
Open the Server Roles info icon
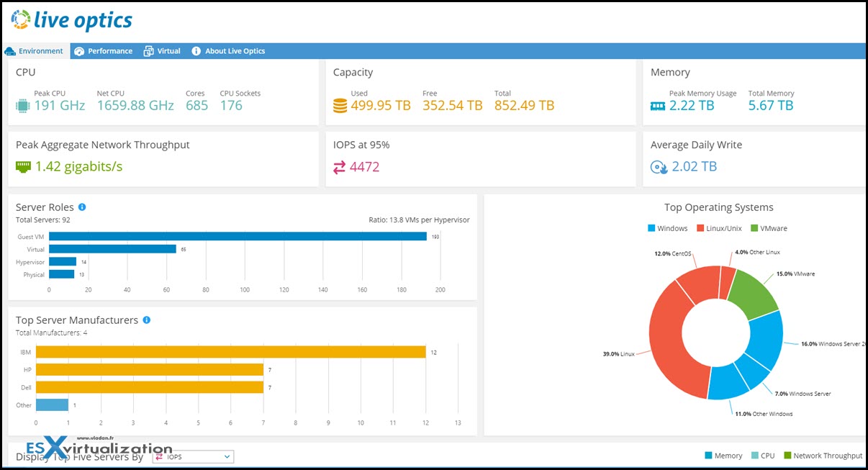point(81,207)
